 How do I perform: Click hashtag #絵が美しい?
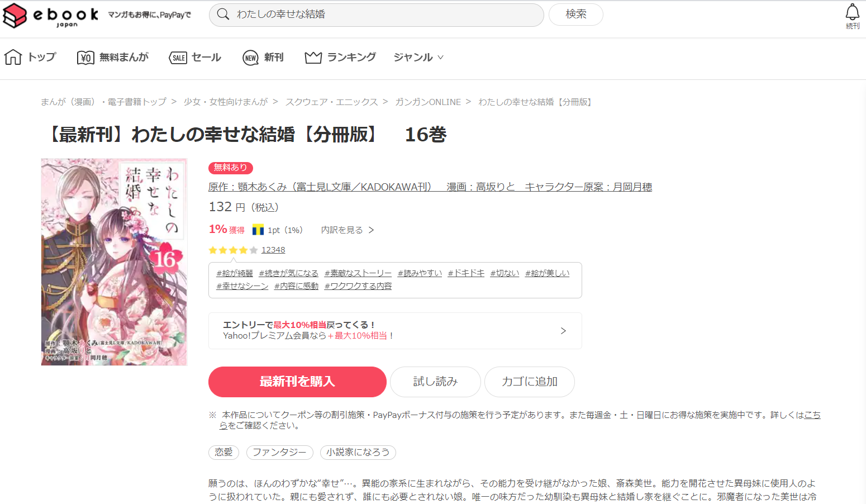(x=548, y=273)
